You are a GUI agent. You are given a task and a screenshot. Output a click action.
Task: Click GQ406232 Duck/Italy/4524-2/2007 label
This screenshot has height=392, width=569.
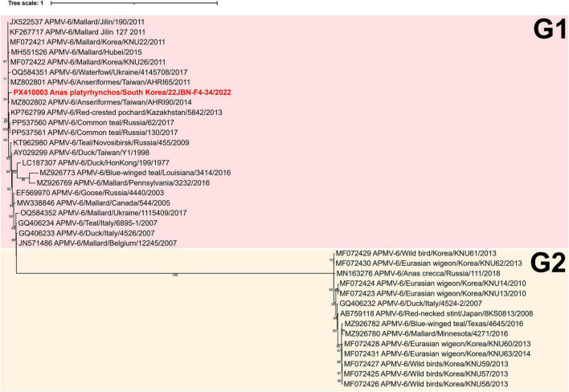pos(411,304)
